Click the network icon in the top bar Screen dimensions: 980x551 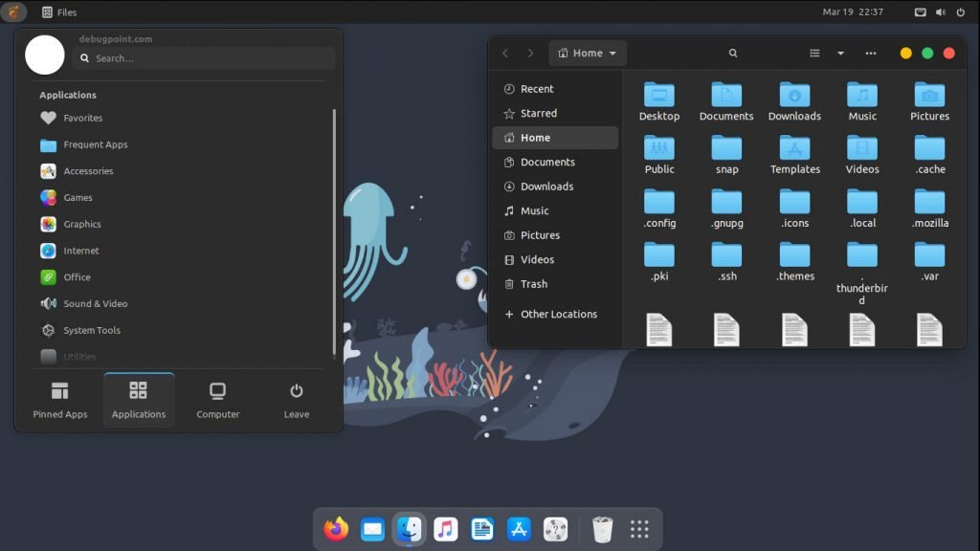click(x=920, y=12)
